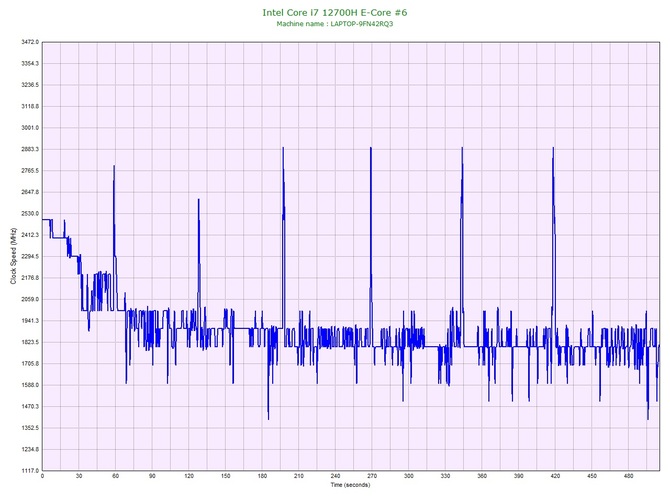670x502 pixels.
Task: Click the 60 seconds x-axis tick label
Action: coord(116,476)
